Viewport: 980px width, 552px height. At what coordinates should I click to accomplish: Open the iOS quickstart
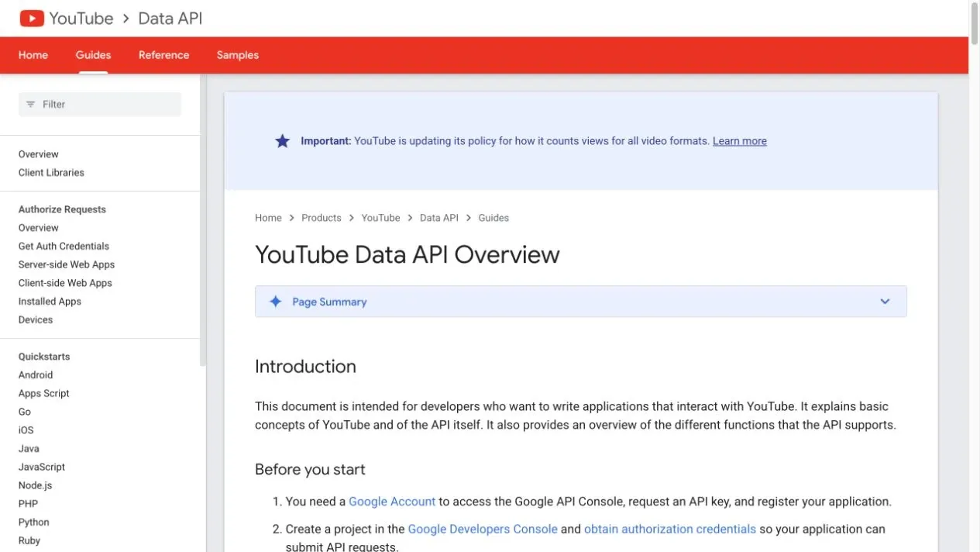pyautogui.click(x=26, y=430)
